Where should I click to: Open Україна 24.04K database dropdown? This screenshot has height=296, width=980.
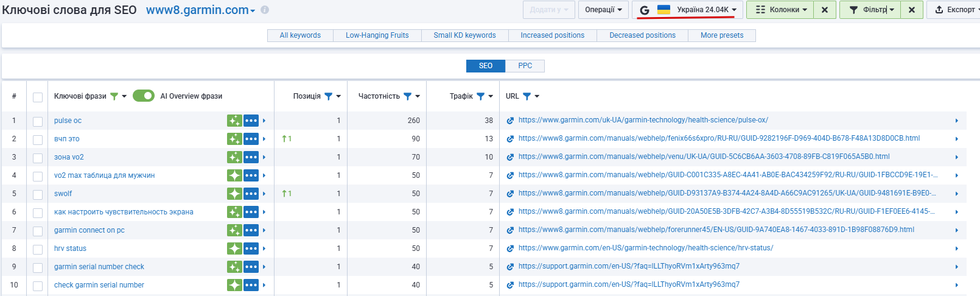click(687, 10)
